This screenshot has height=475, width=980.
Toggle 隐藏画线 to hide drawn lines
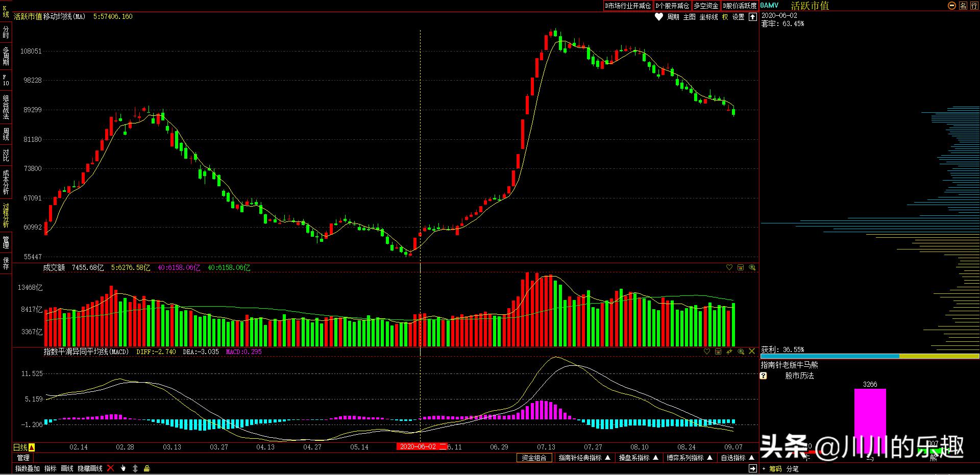(x=90, y=468)
